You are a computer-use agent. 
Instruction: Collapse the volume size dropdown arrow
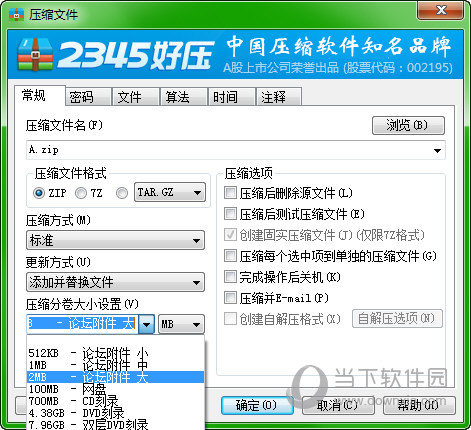click(147, 324)
